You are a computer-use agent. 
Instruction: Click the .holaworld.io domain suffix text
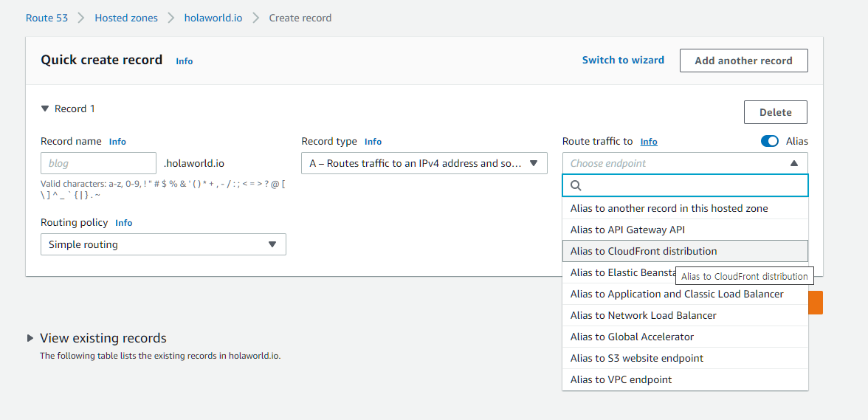193,163
